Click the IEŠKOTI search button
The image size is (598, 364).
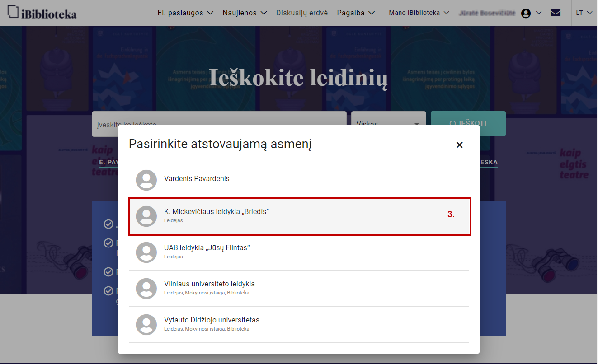[x=468, y=123]
